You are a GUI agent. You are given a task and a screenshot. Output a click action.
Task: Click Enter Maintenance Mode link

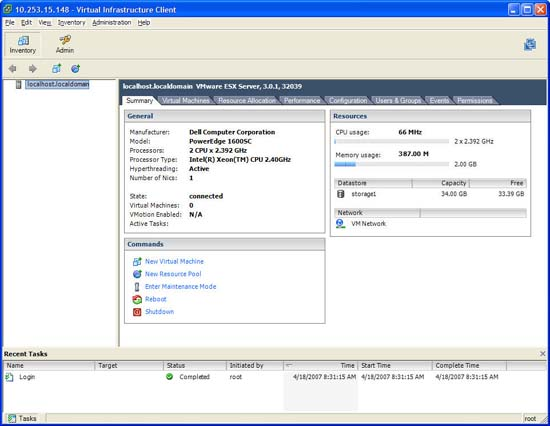(x=181, y=286)
